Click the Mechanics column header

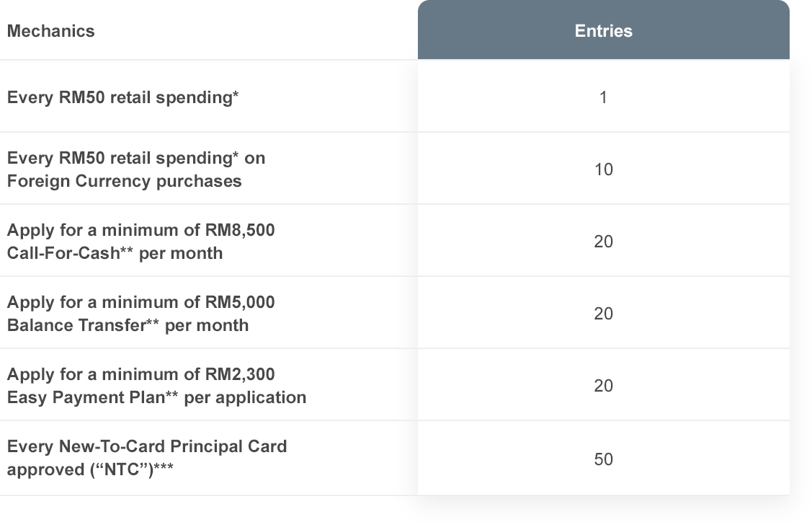point(50,31)
